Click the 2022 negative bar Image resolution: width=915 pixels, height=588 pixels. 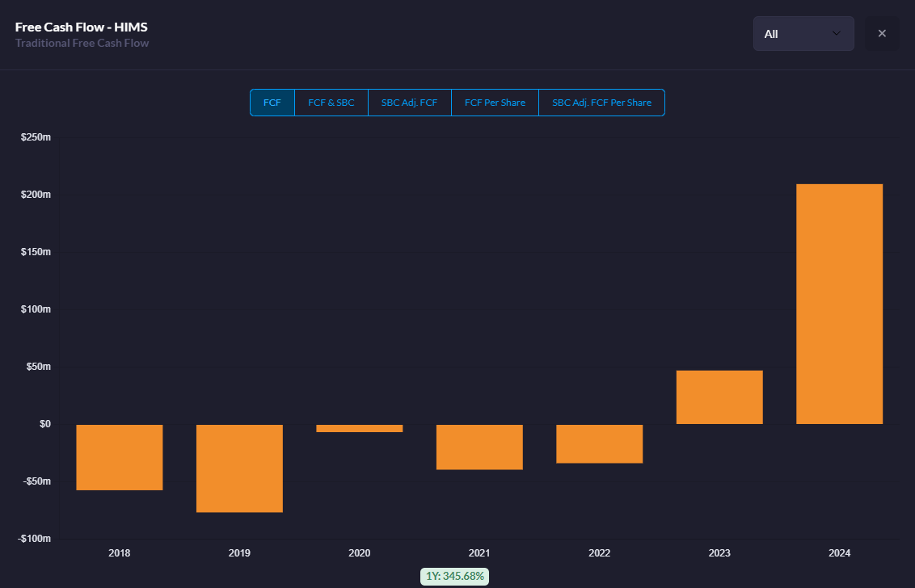(x=599, y=444)
